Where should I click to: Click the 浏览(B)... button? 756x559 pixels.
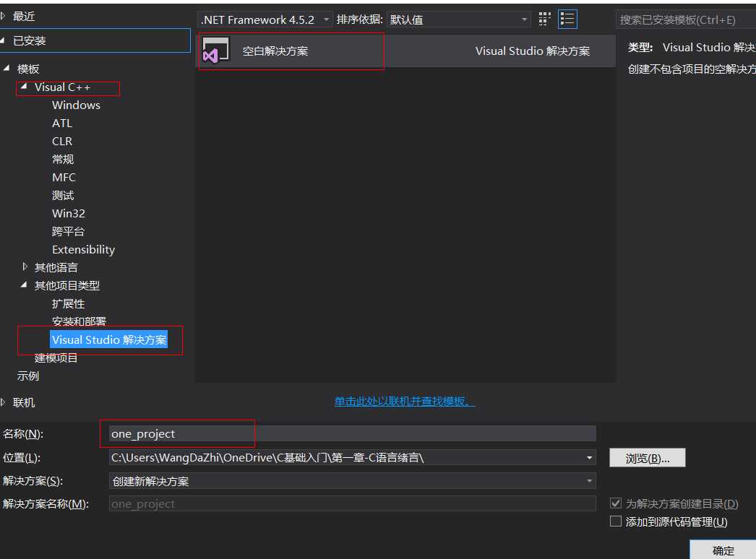647,458
